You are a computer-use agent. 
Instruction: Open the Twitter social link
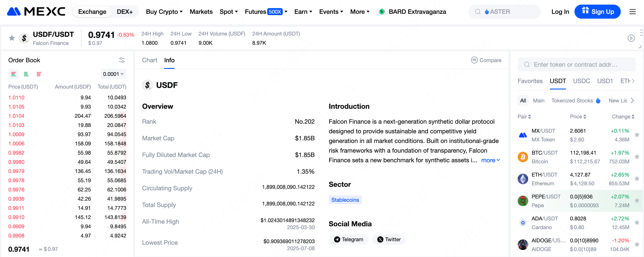click(389, 239)
